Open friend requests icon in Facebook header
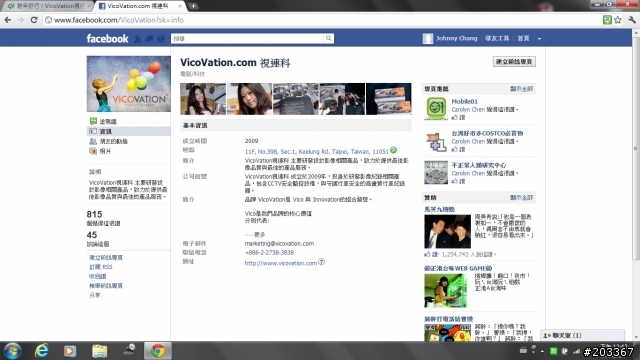Viewport: 640px width, 360px height. click(x=138, y=38)
